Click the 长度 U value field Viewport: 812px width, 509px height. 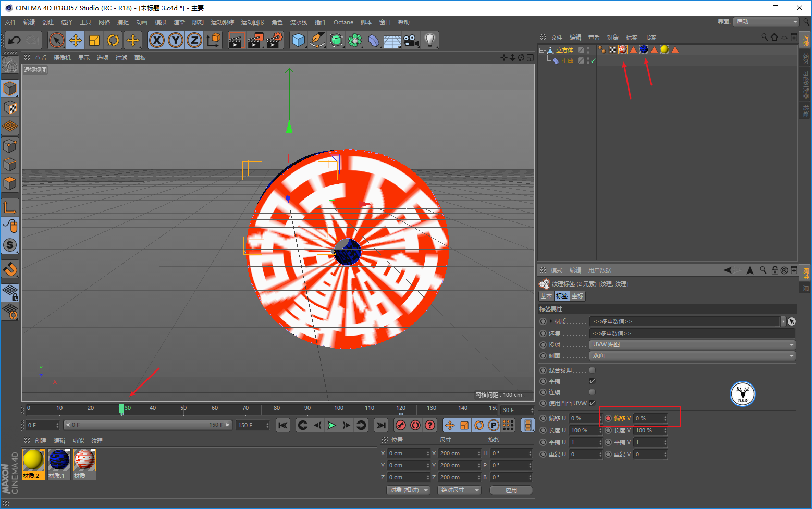click(x=585, y=430)
